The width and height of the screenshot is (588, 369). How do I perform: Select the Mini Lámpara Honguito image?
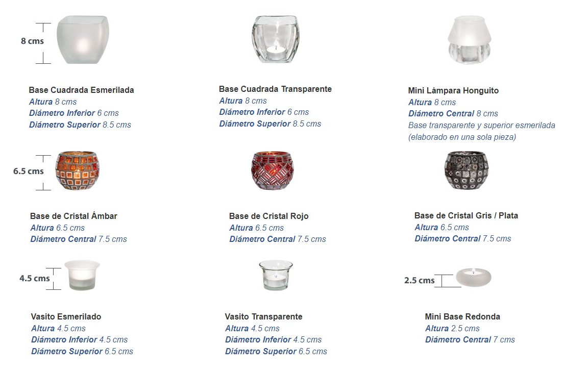[x=469, y=40]
